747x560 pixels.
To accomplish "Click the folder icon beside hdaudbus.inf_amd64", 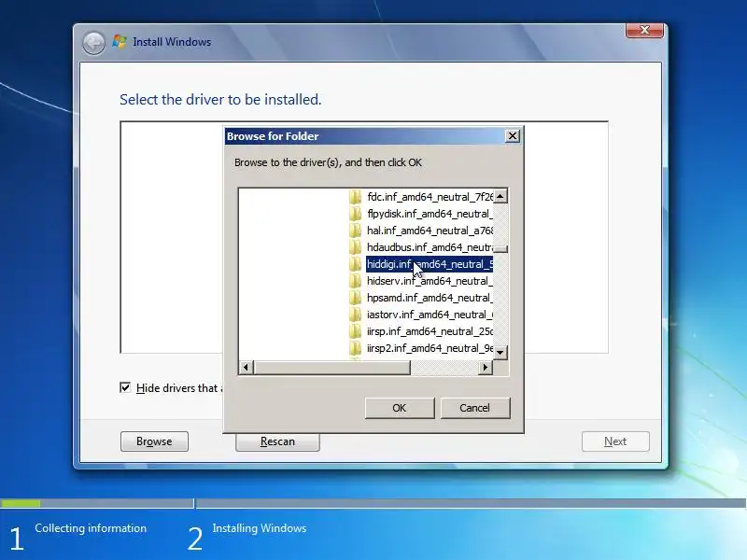I will 355,247.
